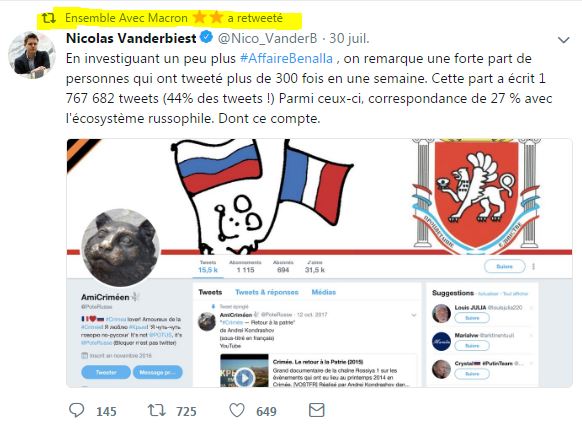The image size is (582, 427).
Task: Expand the tweet options chevron
Action: (x=563, y=40)
